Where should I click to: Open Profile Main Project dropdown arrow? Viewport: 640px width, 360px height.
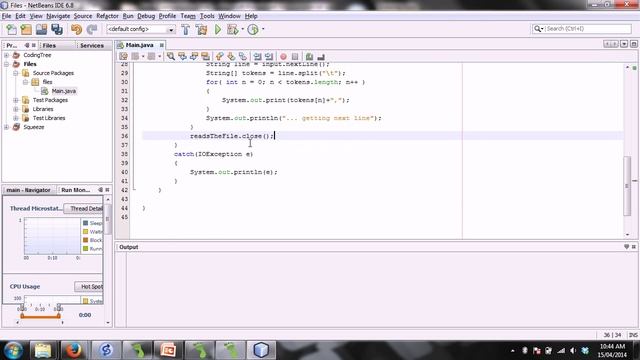tap(263, 29)
